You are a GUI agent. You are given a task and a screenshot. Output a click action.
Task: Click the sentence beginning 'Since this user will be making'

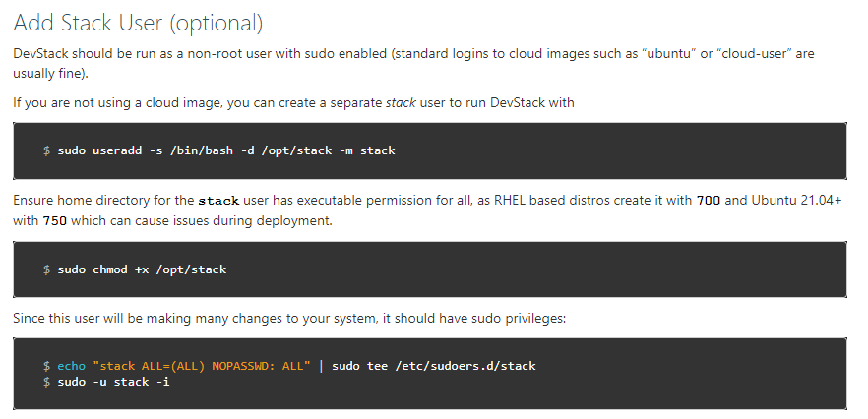click(x=289, y=319)
